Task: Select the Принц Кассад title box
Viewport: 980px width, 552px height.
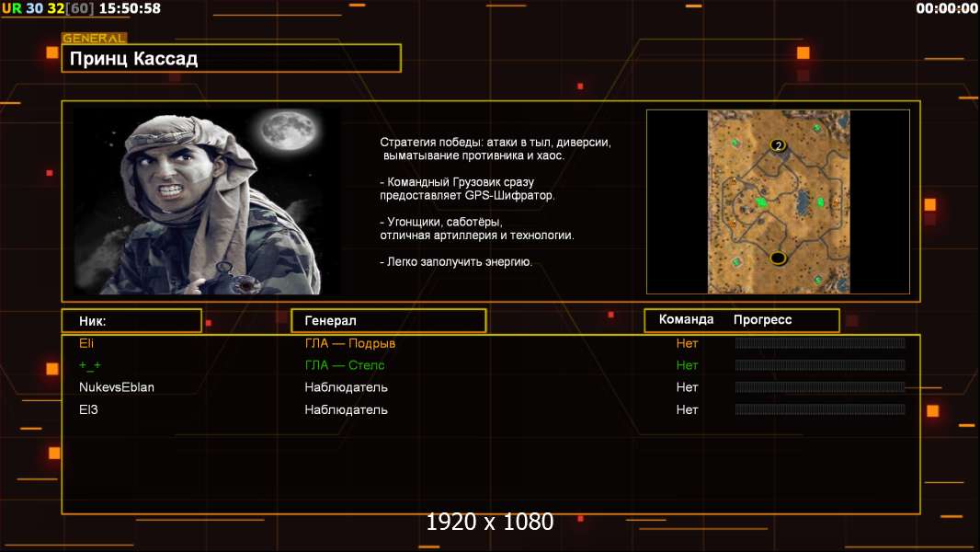Action: 231,59
